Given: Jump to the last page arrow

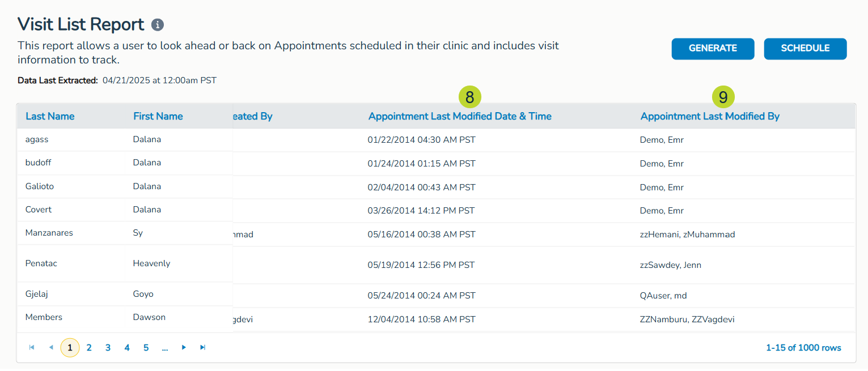Looking at the screenshot, I should click(x=202, y=348).
